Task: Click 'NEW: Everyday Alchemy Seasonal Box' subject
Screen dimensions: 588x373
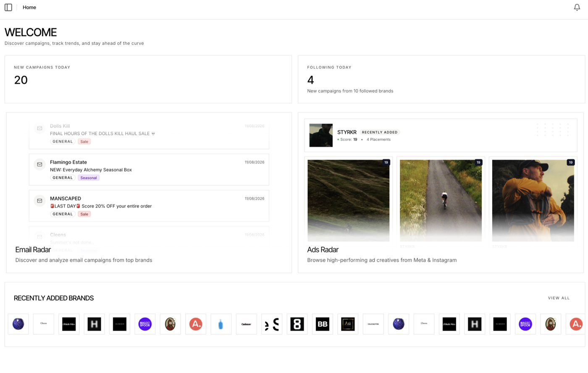Action: point(91,170)
